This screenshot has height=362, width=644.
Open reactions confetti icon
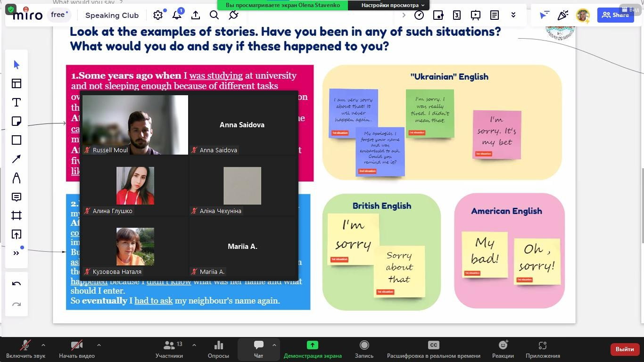coord(563,15)
